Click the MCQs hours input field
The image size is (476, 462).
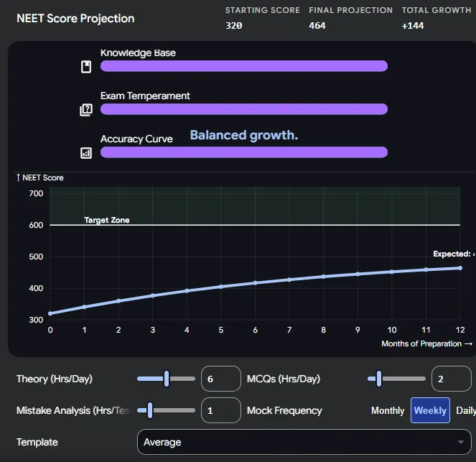(x=452, y=379)
